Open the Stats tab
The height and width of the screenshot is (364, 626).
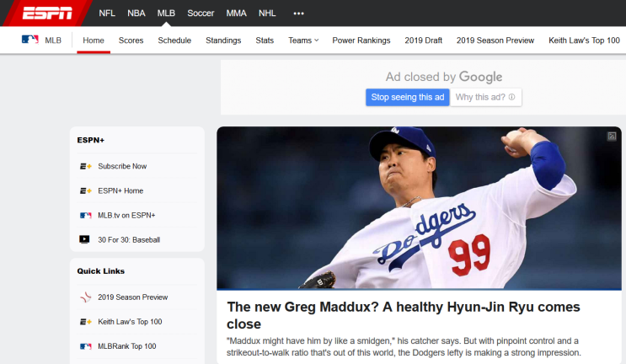tap(265, 40)
